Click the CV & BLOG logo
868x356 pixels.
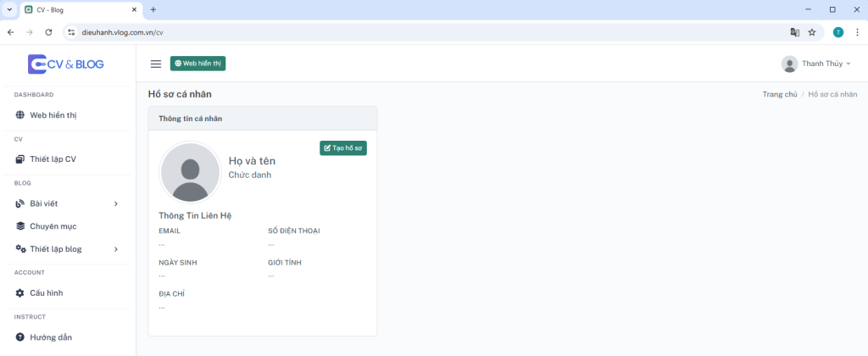pos(66,64)
